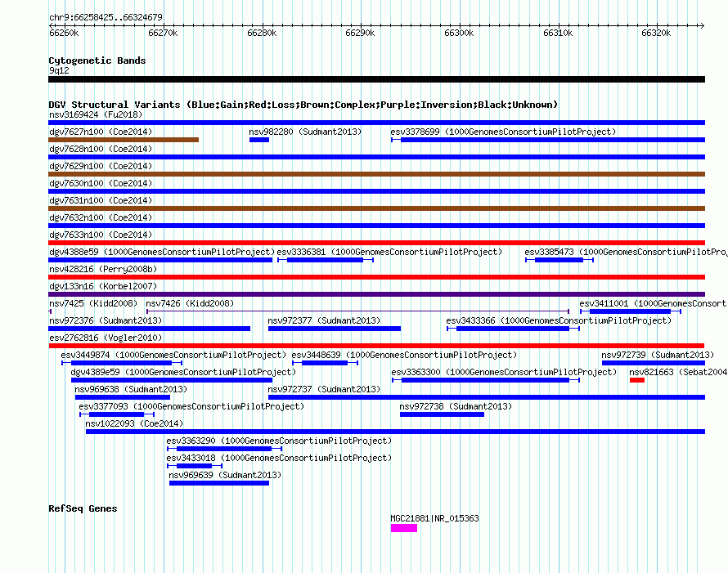Screen dimensions: 728x573
Task: Click the dgv4388e59 variant label
Action: (x=162, y=252)
